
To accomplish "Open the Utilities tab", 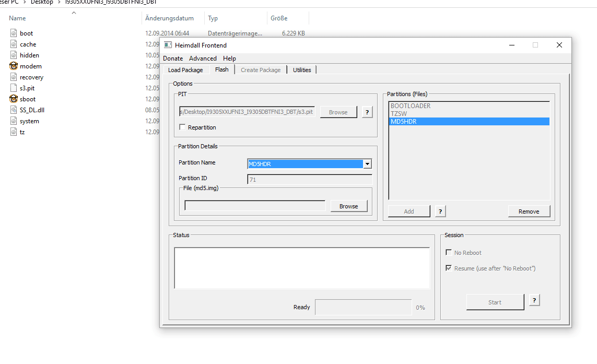I will pyautogui.click(x=302, y=70).
